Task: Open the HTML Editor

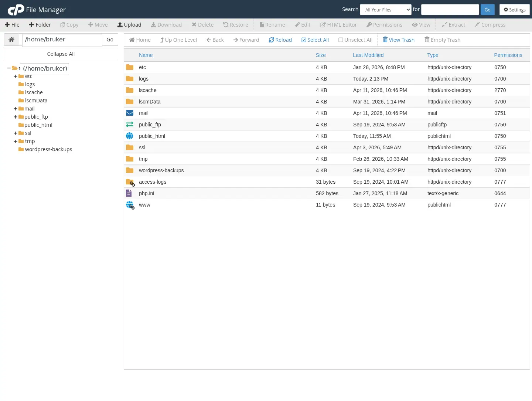Action: 338,24
